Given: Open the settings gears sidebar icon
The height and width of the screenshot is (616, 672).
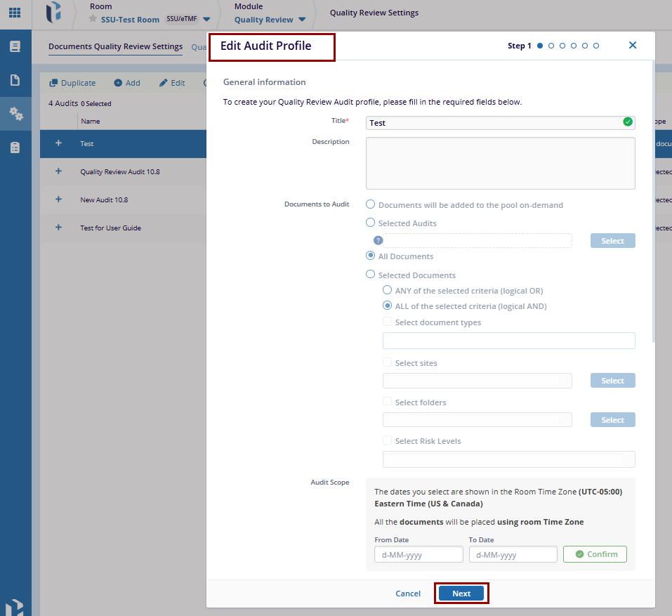Looking at the screenshot, I should (x=15, y=114).
